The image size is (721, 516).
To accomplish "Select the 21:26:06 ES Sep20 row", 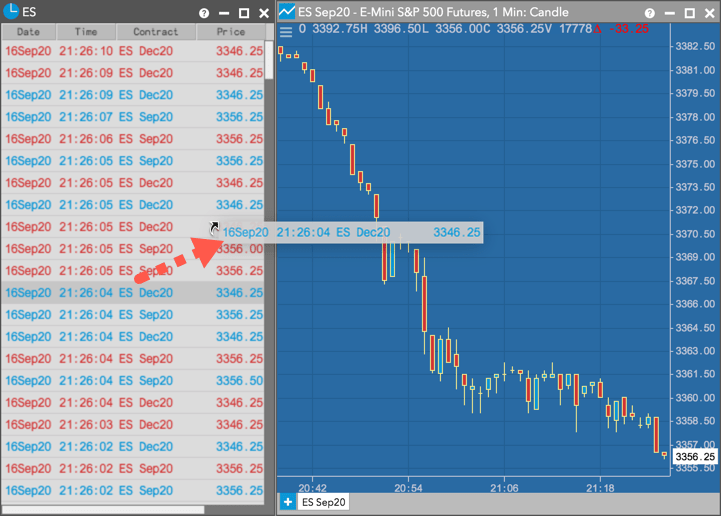I will [x=133, y=139].
